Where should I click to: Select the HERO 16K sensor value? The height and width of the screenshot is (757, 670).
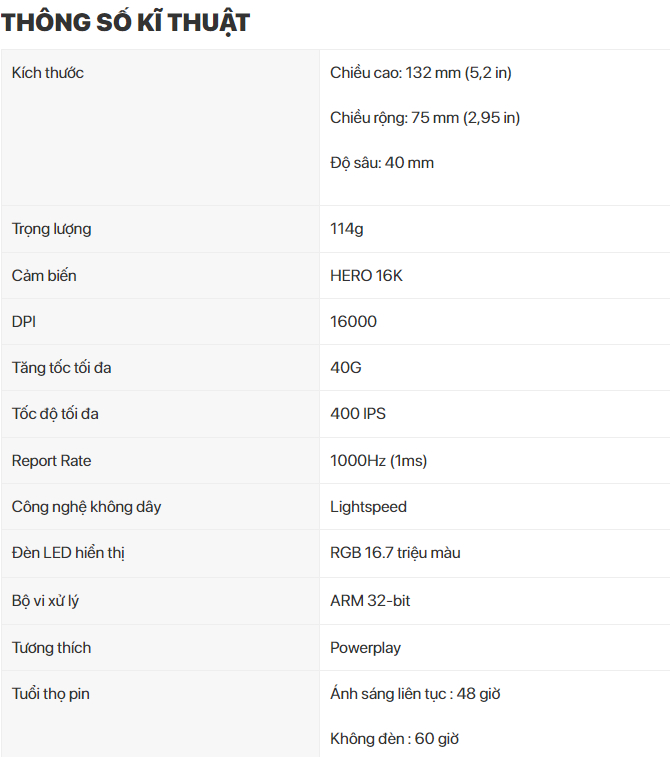pos(366,275)
